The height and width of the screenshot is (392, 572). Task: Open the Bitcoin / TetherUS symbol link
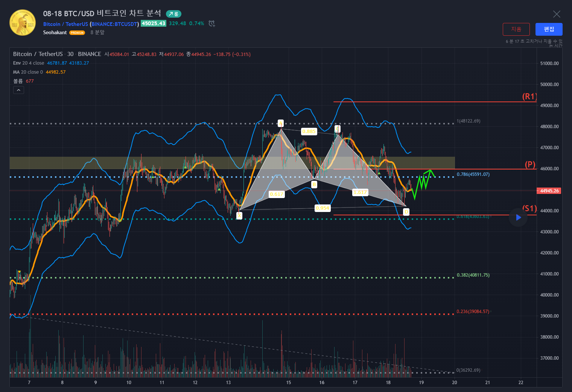[65, 24]
